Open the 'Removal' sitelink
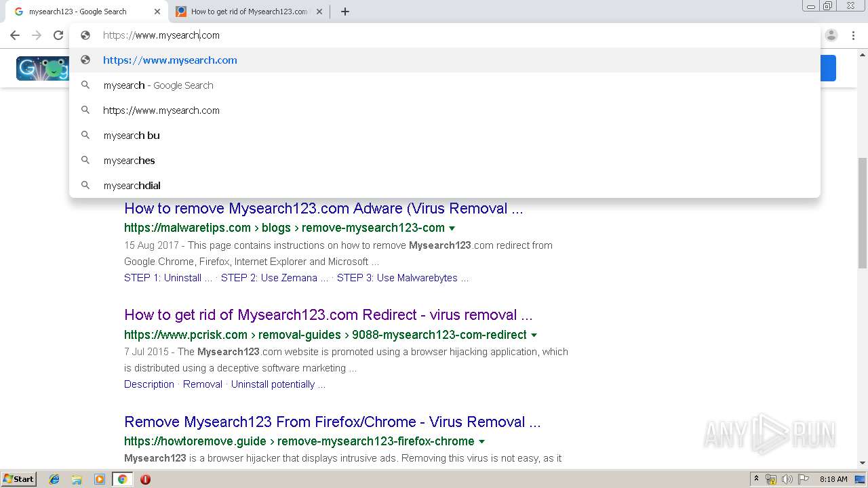Image resolution: width=868 pixels, height=488 pixels. pos(203,384)
